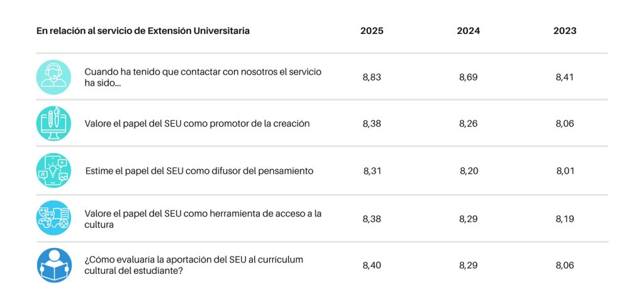This screenshot has height=301, width=644.
Task: Click the lightbulb thought diffusion icon
Action: click(x=53, y=171)
